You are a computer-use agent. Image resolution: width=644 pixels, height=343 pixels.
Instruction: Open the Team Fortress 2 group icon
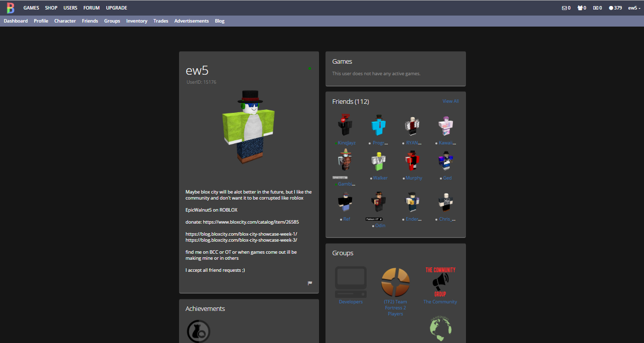pos(395,282)
